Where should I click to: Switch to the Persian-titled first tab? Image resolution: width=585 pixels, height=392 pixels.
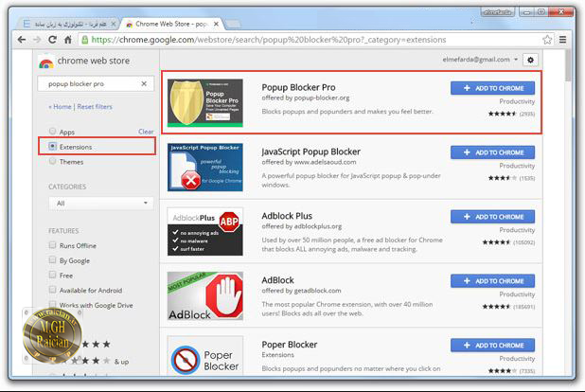click(69, 24)
